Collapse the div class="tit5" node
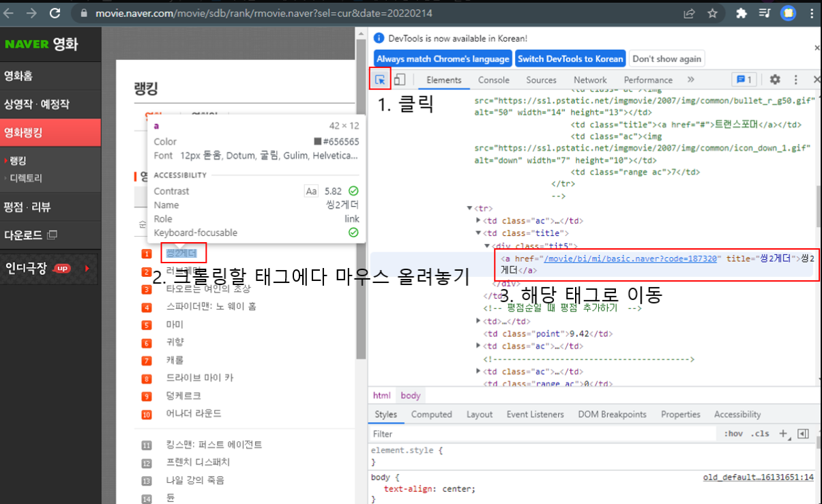 coord(487,246)
